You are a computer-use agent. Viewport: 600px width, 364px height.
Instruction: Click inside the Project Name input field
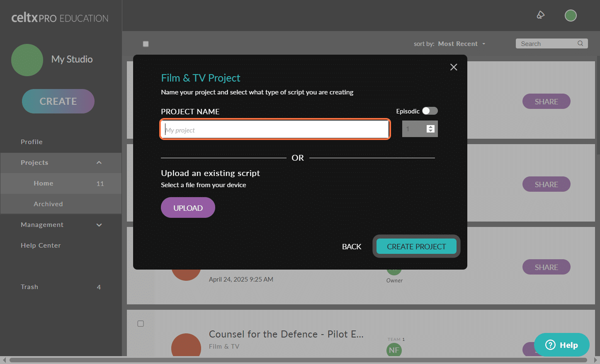pos(275,129)
